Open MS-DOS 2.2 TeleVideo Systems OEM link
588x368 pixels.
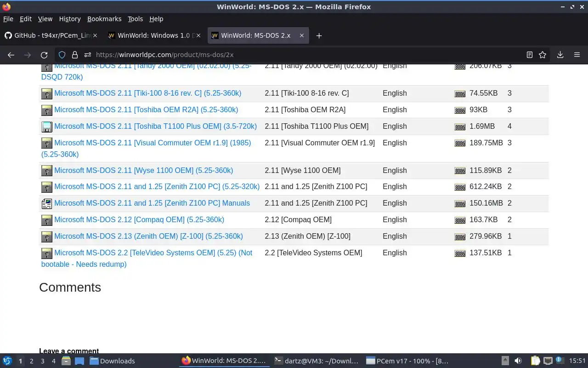coord(147,259)
